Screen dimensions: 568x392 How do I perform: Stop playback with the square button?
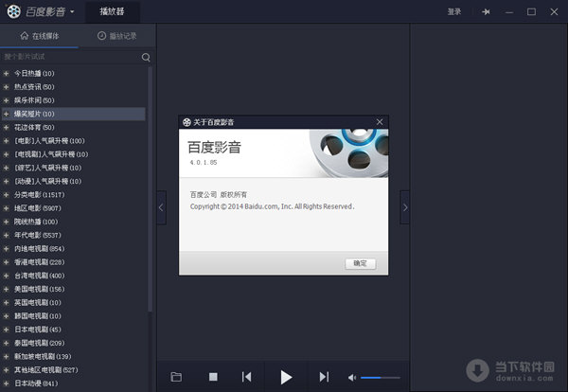pos(213,377)
